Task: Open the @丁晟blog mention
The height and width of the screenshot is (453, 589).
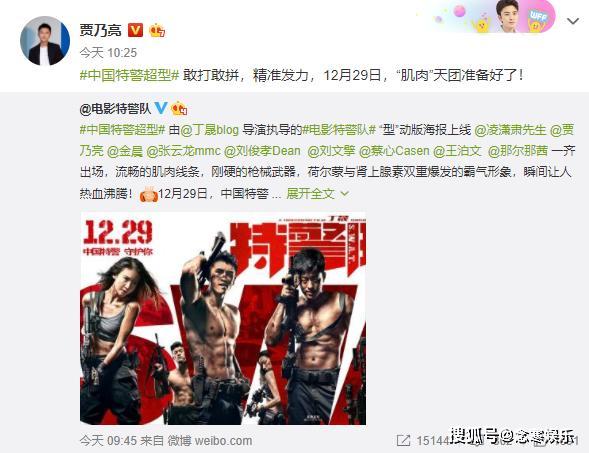Action: click(210, 130)
